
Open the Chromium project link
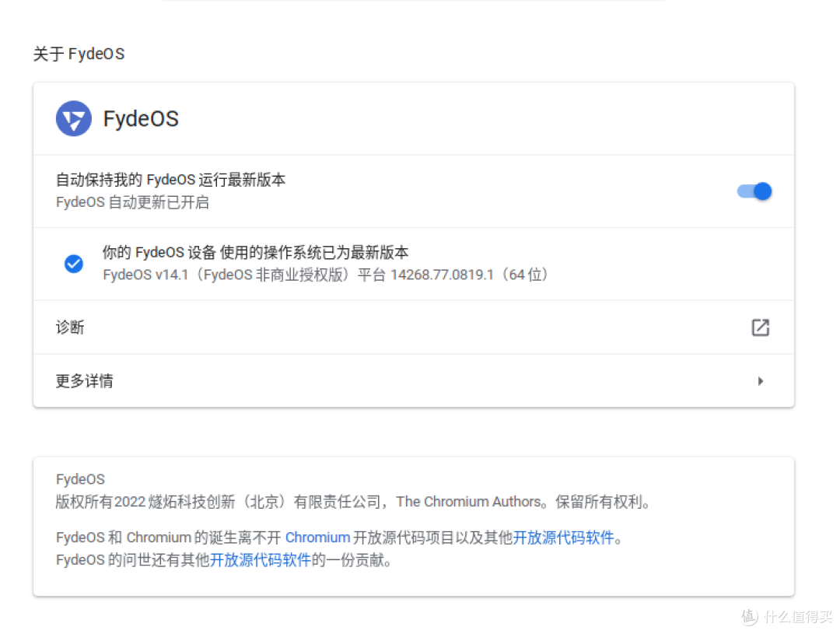[x=317, y=537]
